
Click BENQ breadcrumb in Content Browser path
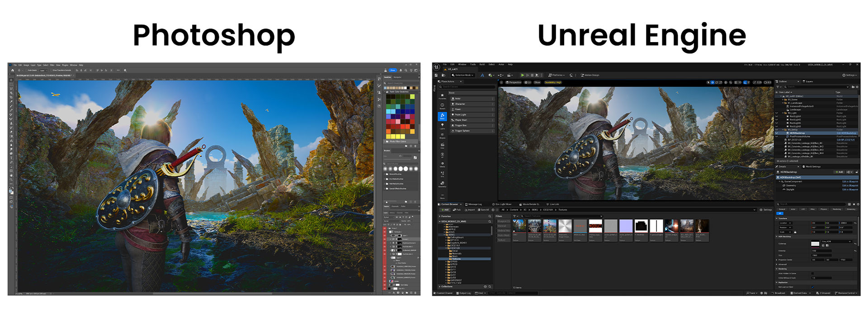coord(535,210)
